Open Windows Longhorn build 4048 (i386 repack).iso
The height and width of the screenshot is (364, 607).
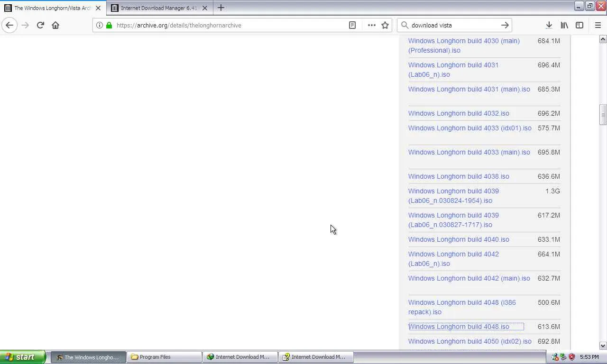pyautogui.click(x=462, y=307)
